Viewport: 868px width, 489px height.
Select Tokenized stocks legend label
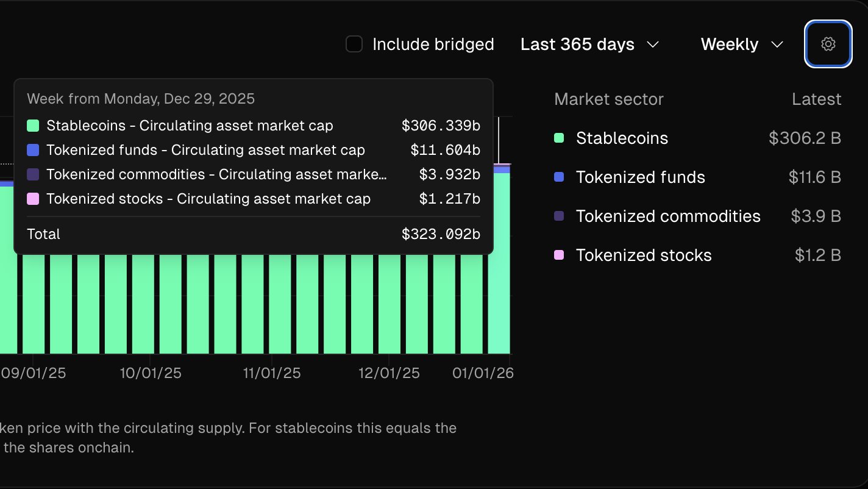644,255
